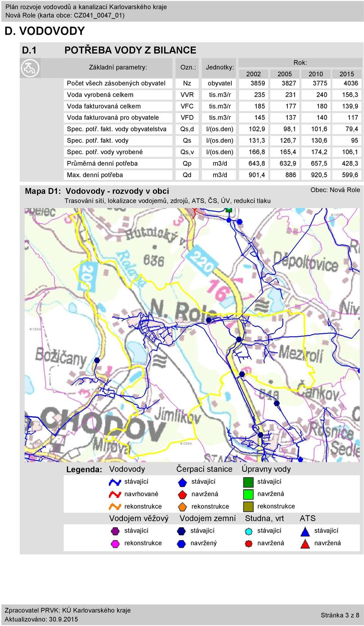This screenshot has height=626, width=364.
Task: Click the value '4036' in the 2015 column
Action: point(351,83)
